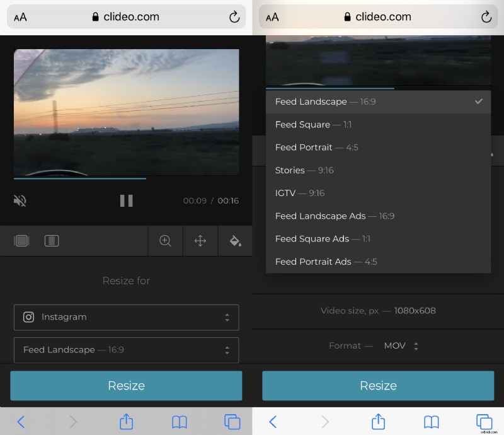Image resolution: width=504 pixels, height=435 pixels.
Task: Open the zoom magnifier tool
Action: (165, 241)
